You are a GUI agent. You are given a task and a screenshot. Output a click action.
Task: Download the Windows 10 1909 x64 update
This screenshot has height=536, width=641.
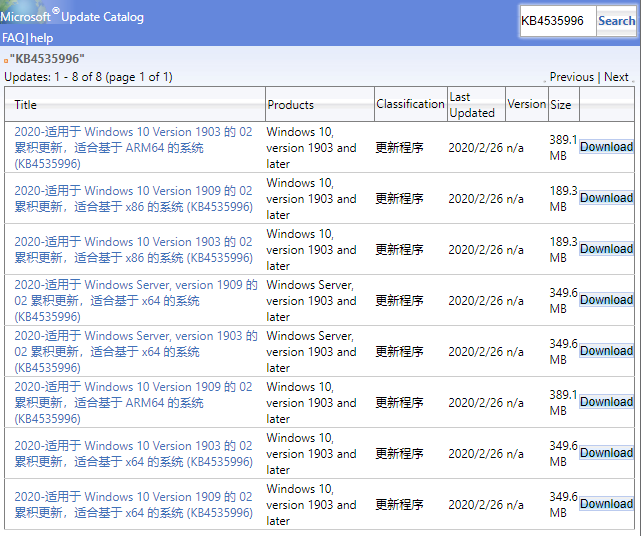point(606,504)
